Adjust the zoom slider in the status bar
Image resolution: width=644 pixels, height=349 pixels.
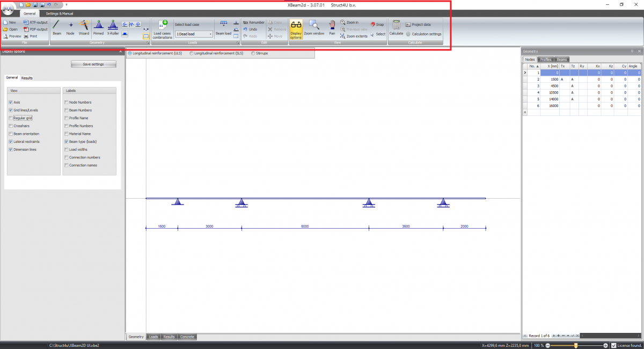[x=575, y=346]
